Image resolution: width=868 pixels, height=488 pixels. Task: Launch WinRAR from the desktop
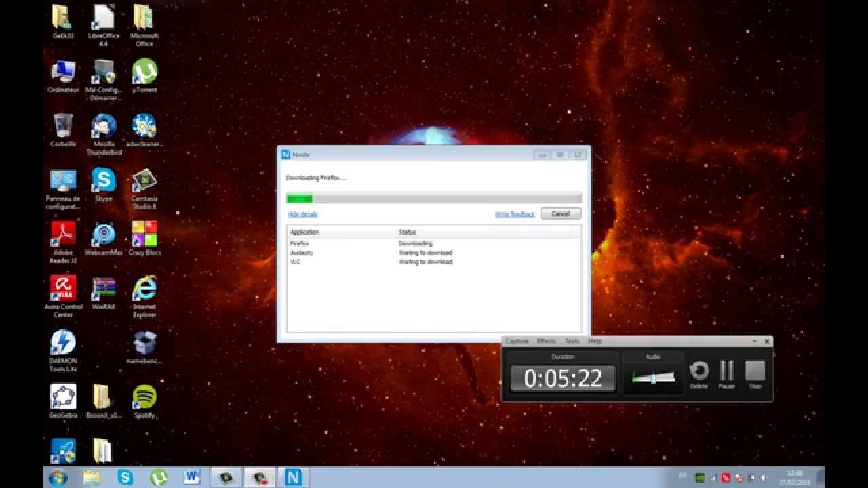click(x=104, y=293)
